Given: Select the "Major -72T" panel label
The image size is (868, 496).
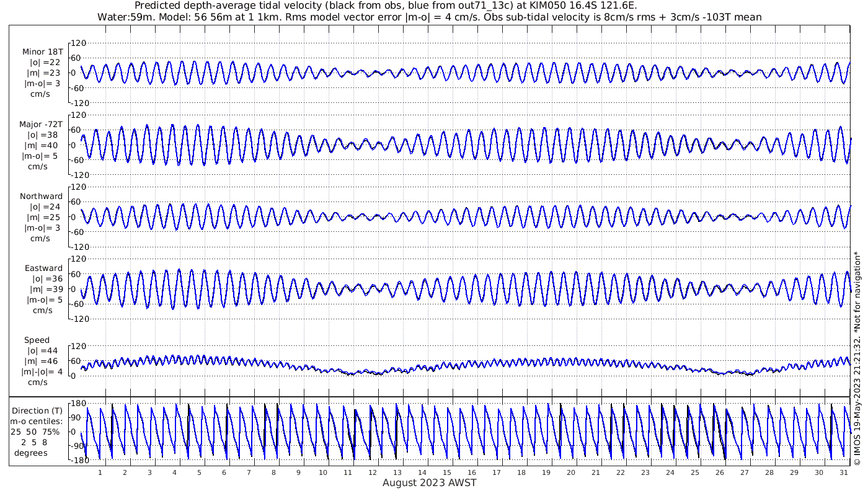Looking at the screenshot, I should pyautogui.click(x=41, y=124).
